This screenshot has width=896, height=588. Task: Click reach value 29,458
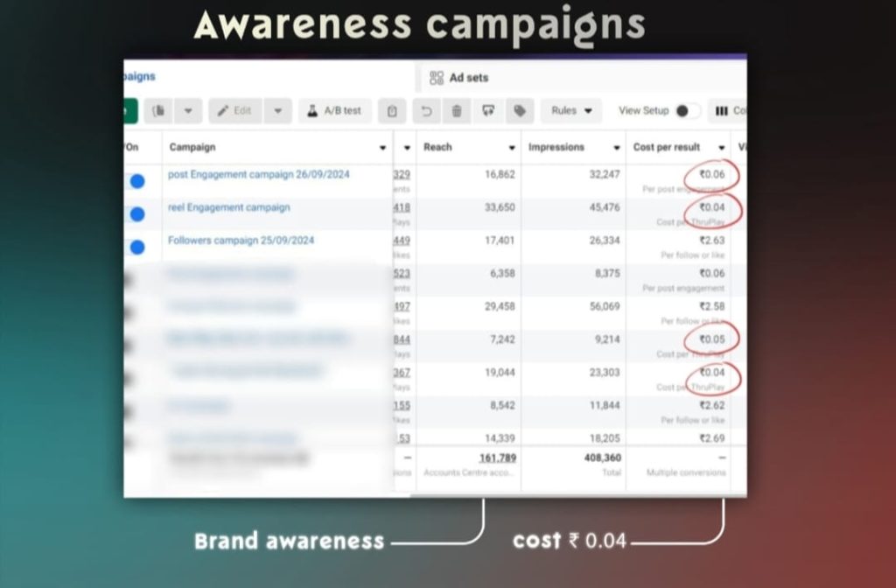(500, 307)
